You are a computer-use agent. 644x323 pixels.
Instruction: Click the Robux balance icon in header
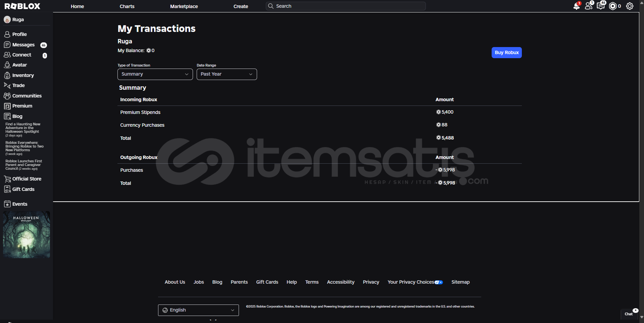point(613,6)
